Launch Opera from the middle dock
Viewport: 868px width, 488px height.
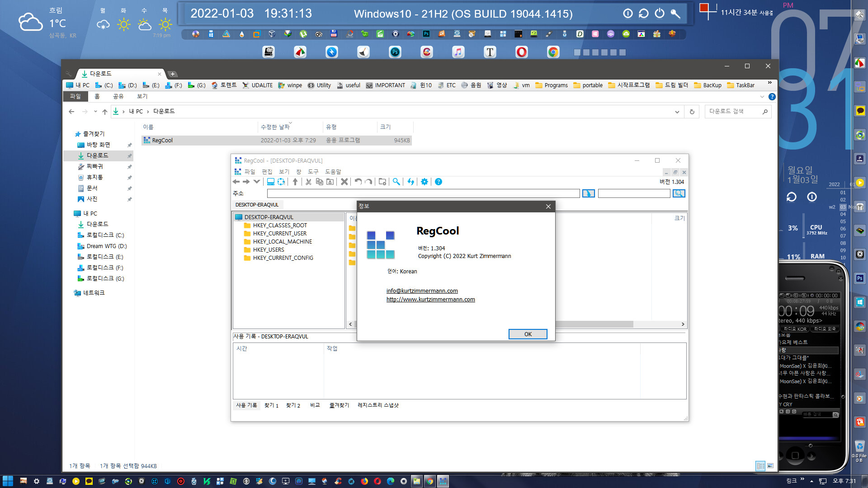pos(521,52)
